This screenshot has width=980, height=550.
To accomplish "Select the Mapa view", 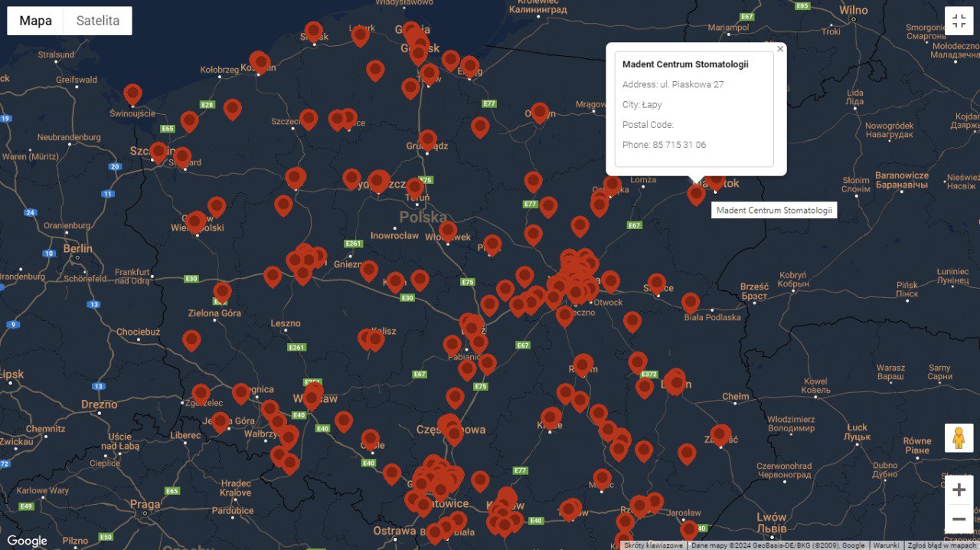I will click(35, 21).
